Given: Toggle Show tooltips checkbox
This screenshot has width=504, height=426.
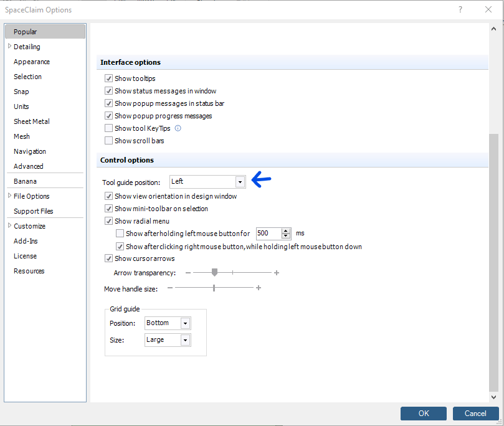Looking at the screenshot, I should 108,78.
